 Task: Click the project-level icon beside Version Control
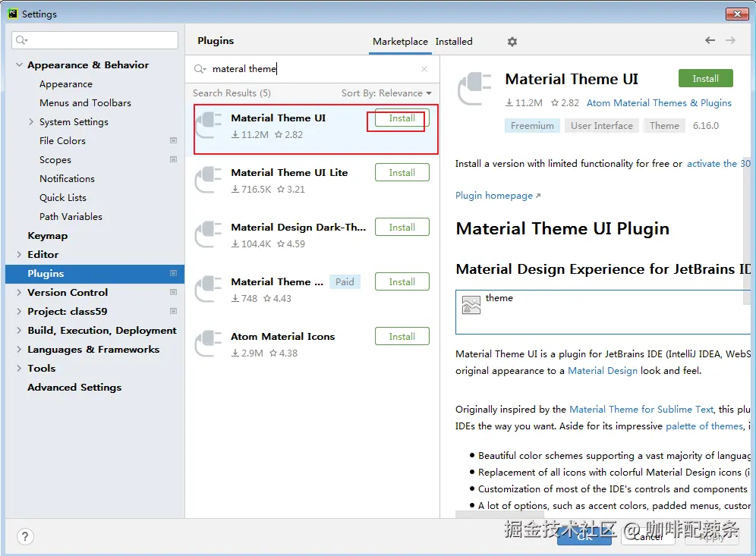point(173,292)
